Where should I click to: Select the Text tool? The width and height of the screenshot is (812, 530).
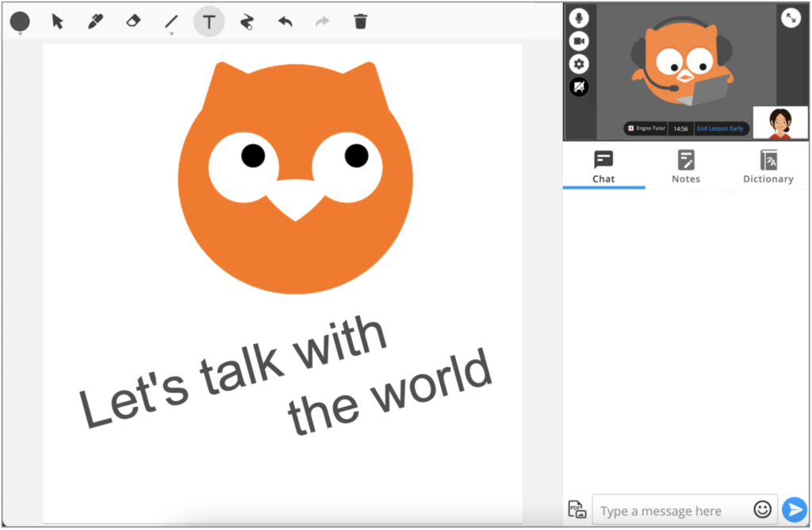coord(209,21)
